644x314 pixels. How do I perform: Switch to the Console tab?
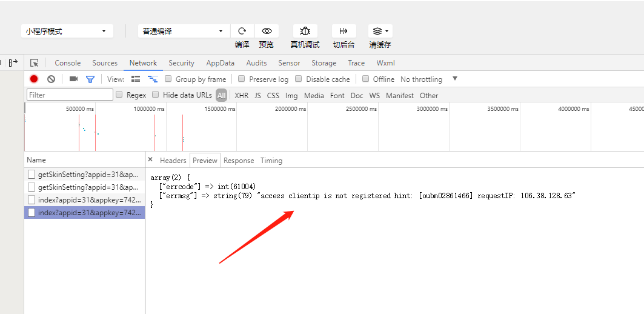(68, 63)
